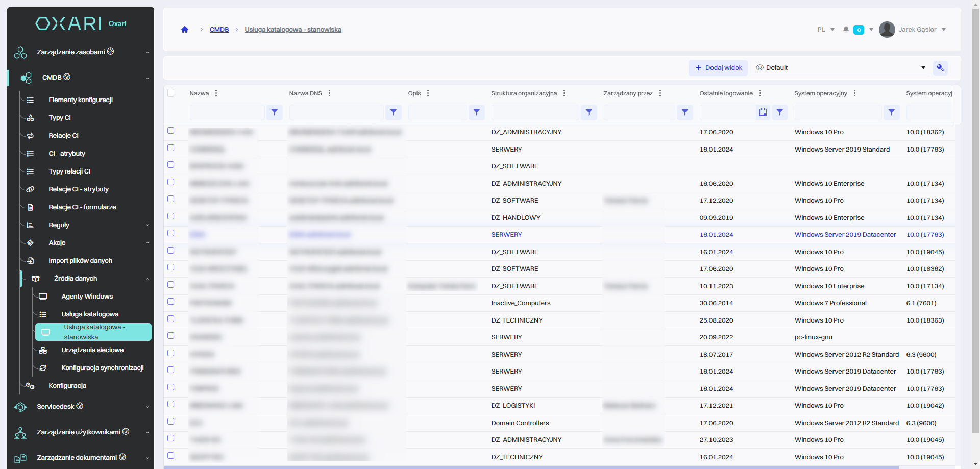Open Nazwa DNS column options menu
Screen dimensions: 980x469
coord(330,93)
